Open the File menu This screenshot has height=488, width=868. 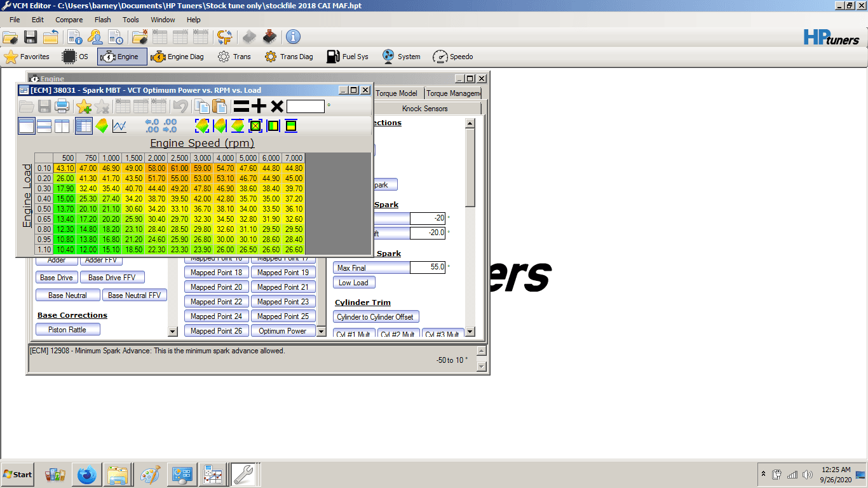15,20
